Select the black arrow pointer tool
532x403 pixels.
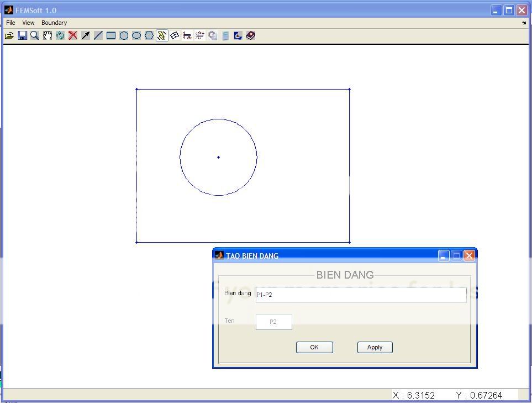86,36
